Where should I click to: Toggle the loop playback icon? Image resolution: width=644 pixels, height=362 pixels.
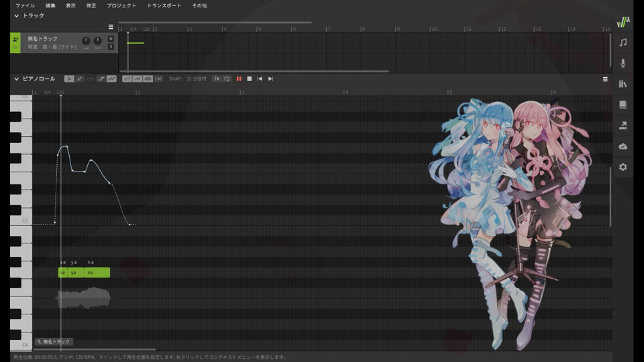click(x=227, y=79)
